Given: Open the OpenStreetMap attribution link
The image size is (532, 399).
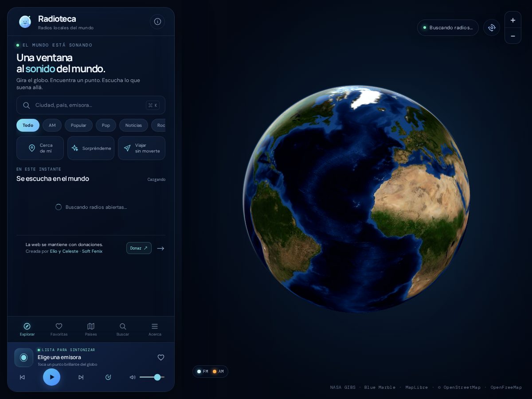Looking at the screenshot, I should click(x=462, y=387).
